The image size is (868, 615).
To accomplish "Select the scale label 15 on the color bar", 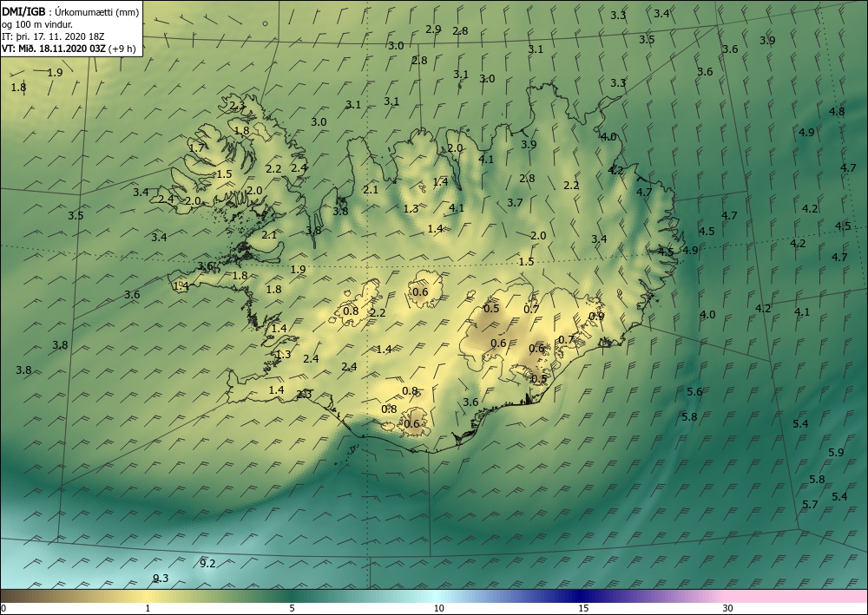I will [583, 609].
